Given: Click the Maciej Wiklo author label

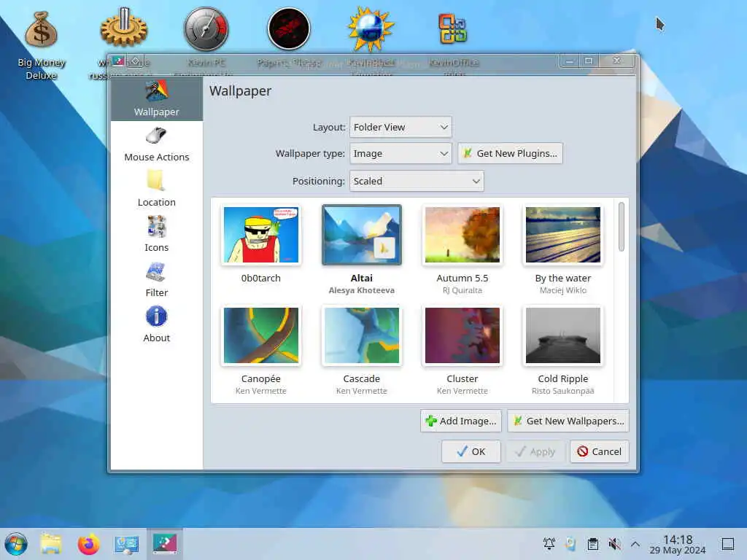Looking at the screenshot, I should coord(563,290).
